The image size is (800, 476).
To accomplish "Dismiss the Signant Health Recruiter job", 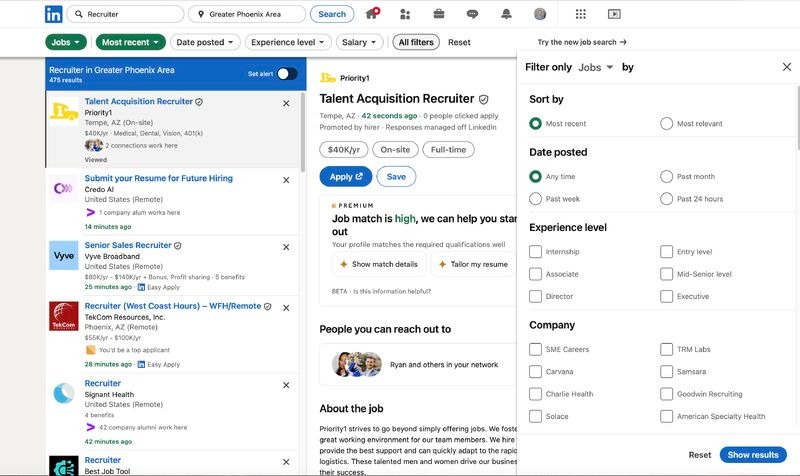I will coord(286,385).
